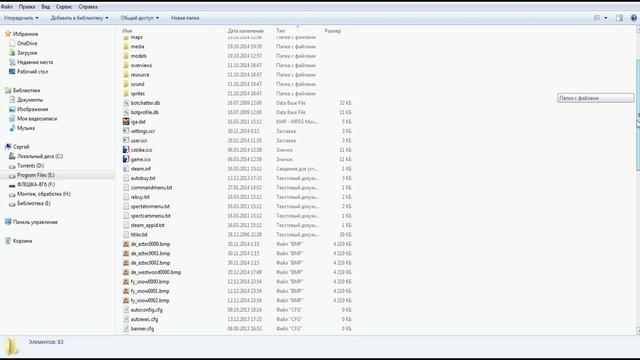Screen dimensions: 640x360
Task: Select the autoexec.cfg file icon
Action: click(126, 319)
